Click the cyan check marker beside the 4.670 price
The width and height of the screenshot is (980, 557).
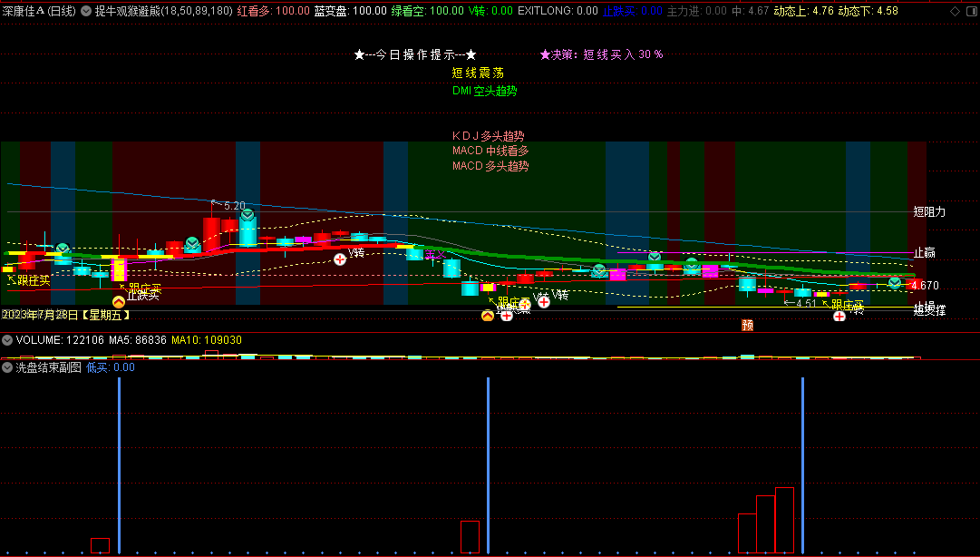(x=895, y=283)
